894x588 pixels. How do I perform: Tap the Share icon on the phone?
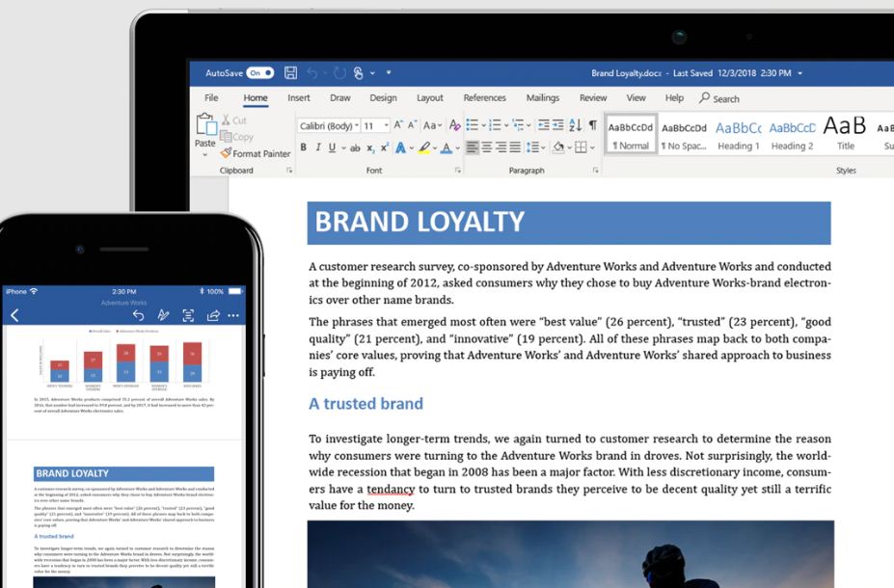213,315
